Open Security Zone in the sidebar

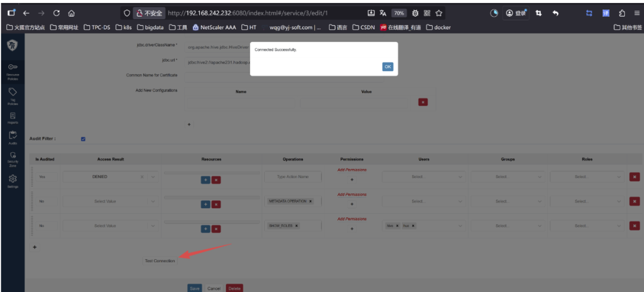pyautogui.click(x=13, y=159)
